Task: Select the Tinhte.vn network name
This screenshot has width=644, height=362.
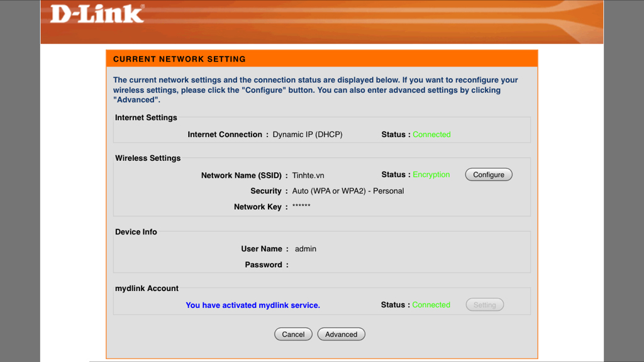Action: [308, 176]
